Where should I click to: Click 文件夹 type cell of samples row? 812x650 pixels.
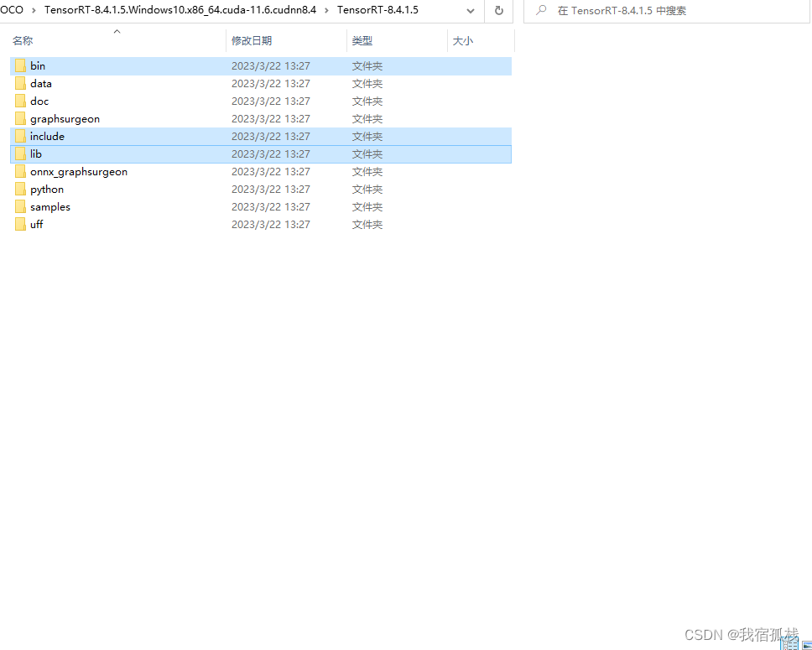(x=367, y=206)
